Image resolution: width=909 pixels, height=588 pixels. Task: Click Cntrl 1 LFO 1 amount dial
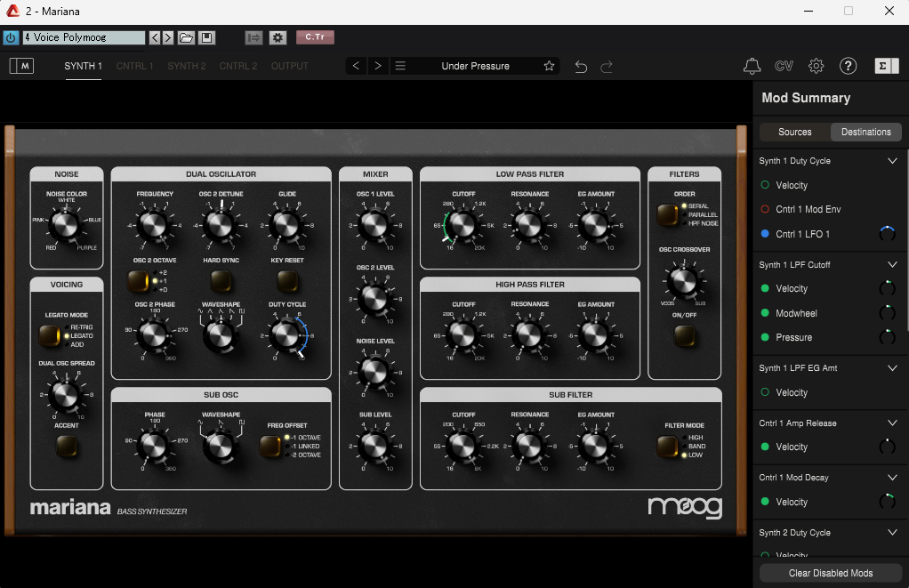pos(887,234)
